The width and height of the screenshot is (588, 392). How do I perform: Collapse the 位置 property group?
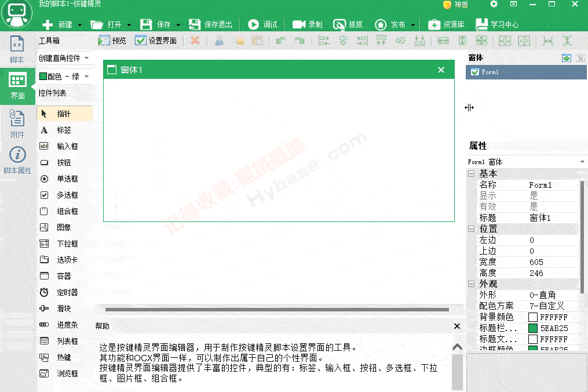[x=472, y=228]
